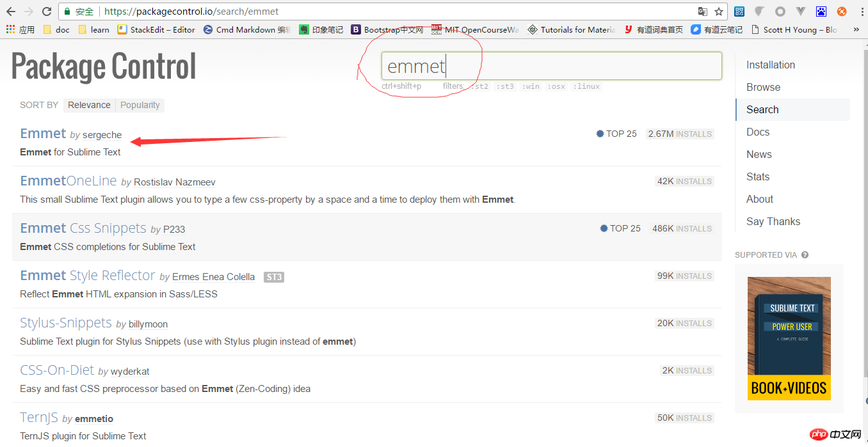Apply the :win search filter
Screen dimensions: 868x447
coord(530,86)
